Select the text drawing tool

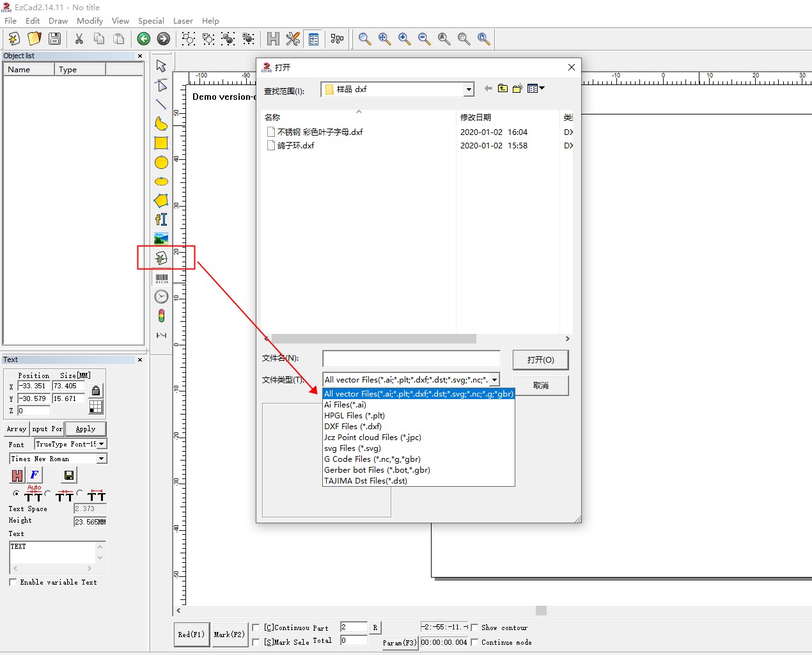pyautogui.click(x=161, y=219)
